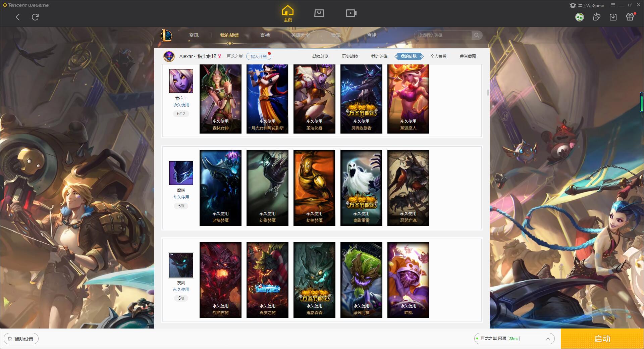
Task: Open the 烈焰古树 skin card
Action: 220,280
